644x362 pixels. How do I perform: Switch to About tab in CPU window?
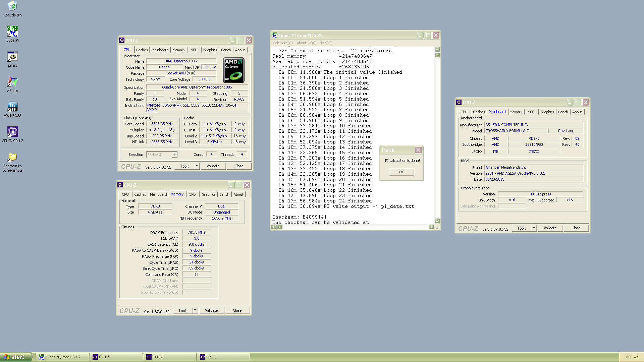[x=240, y=50]
